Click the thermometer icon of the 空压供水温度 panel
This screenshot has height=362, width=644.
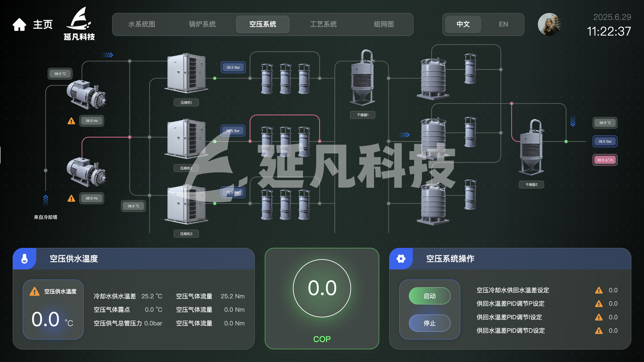coord(24,258)
